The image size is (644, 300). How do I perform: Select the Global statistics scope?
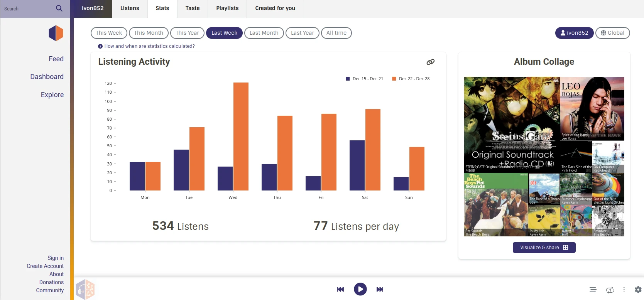612,33
